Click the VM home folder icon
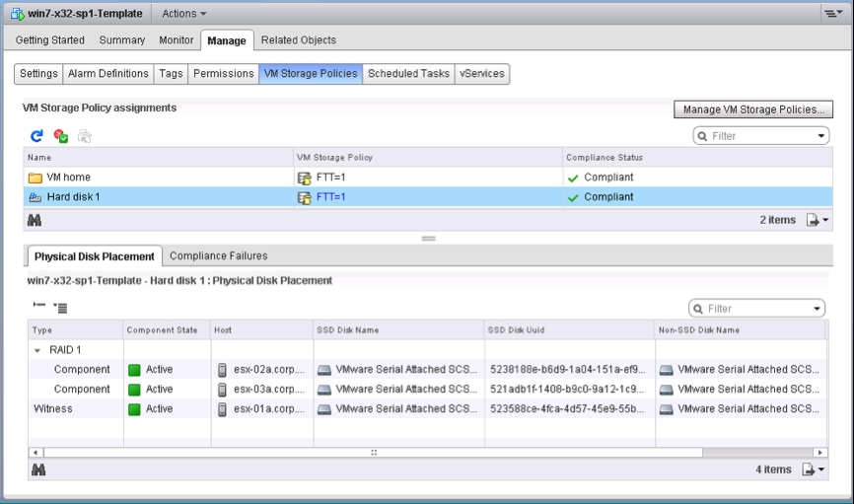854x504 pixels. [36, 178]
